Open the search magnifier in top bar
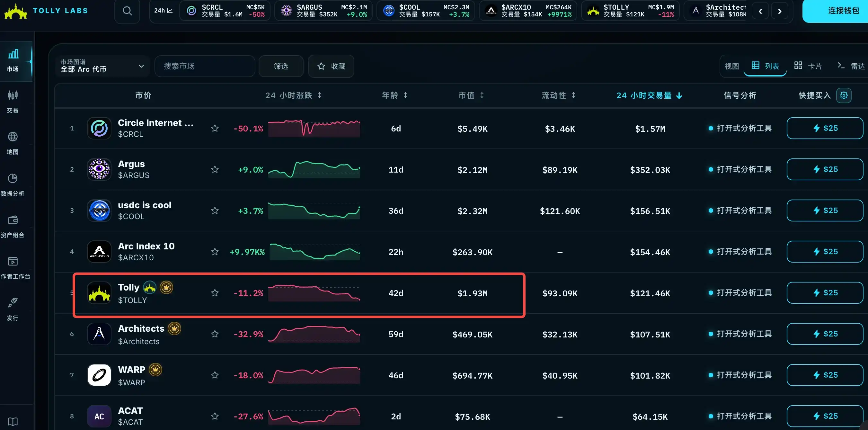The image size is (868, 430). click(127, 11)
